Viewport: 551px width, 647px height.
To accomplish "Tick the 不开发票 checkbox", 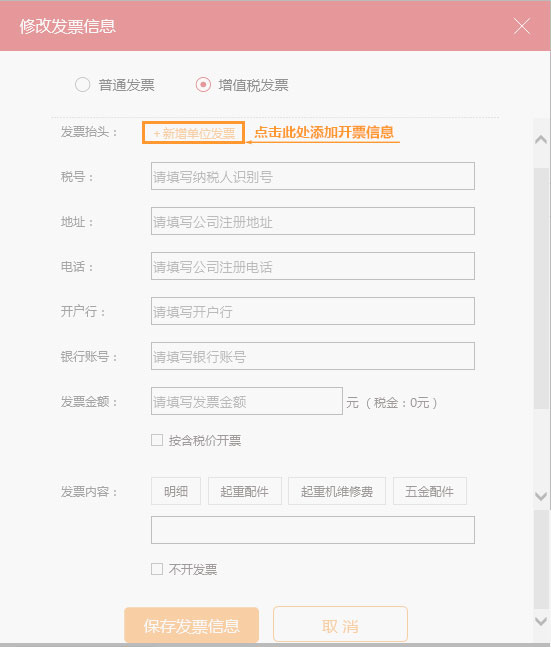I will (x=157, y=569).
